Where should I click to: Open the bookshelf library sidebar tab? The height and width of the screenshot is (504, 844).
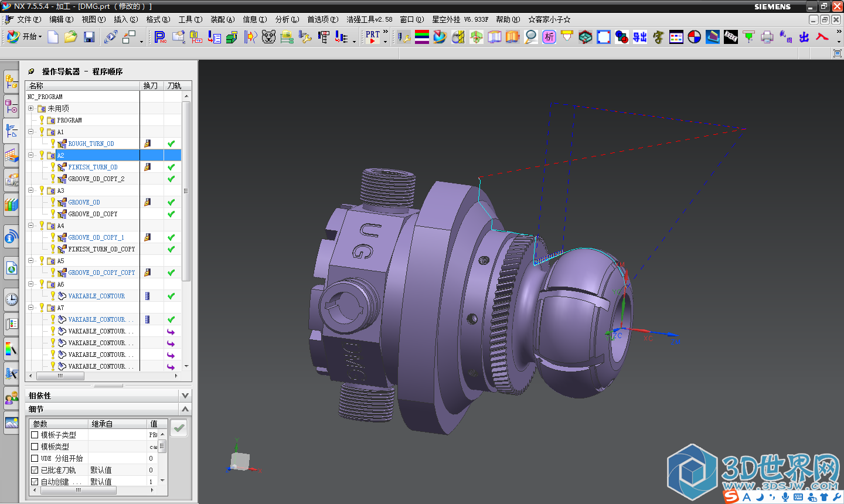point(11,205)
